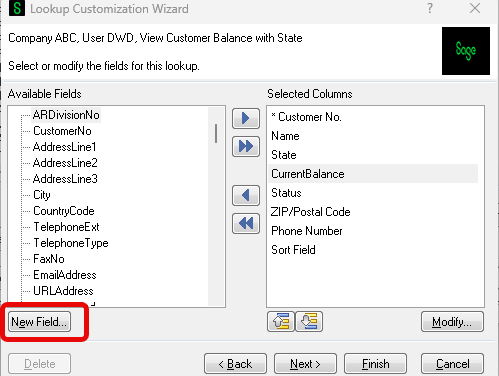
Task: Add selected field with single right arrow
Action: (246, 118)
